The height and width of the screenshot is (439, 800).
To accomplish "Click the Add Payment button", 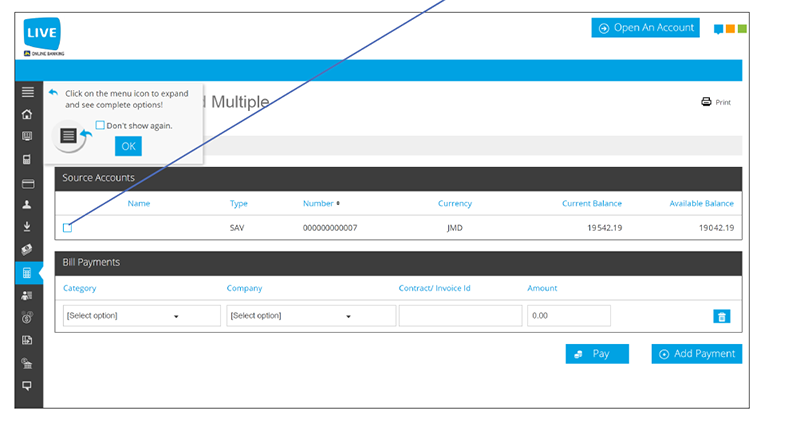I will (696, 354).
